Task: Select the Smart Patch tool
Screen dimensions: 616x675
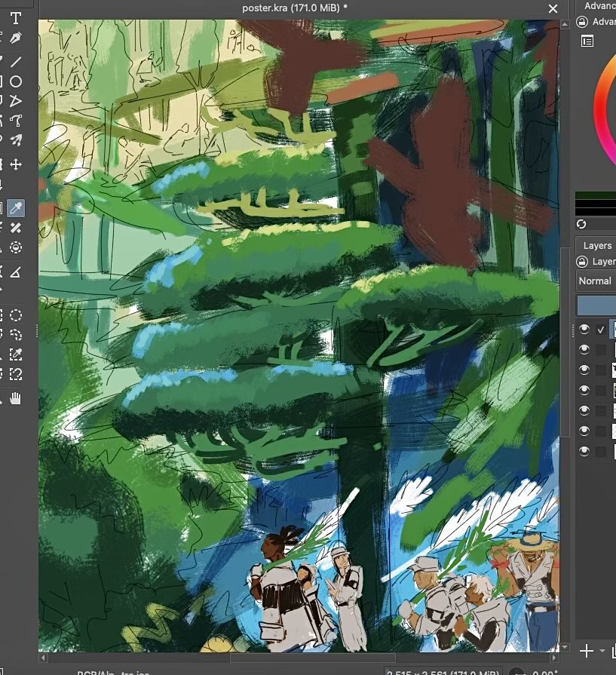Action: (x=16, y=228)
